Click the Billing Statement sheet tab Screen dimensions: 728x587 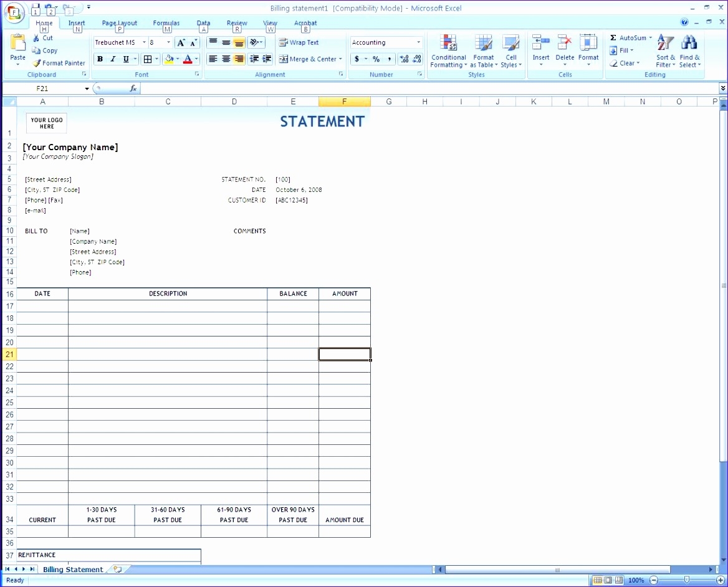click(73, 569)
